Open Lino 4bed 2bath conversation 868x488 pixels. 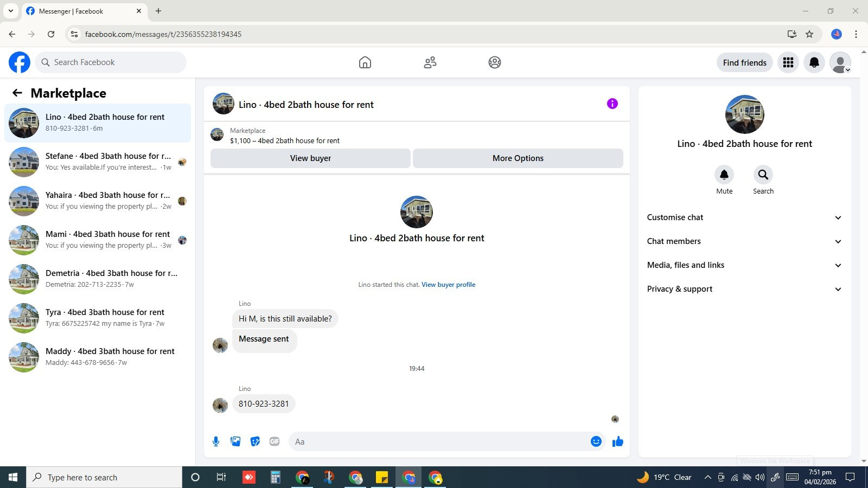(x=98, y=123)
